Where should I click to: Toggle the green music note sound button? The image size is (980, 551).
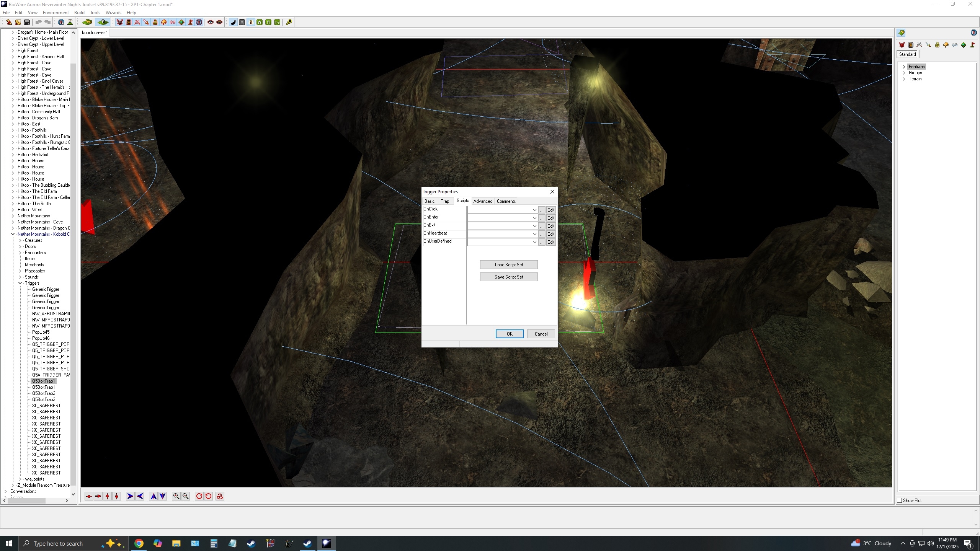(x=268, y=22)
